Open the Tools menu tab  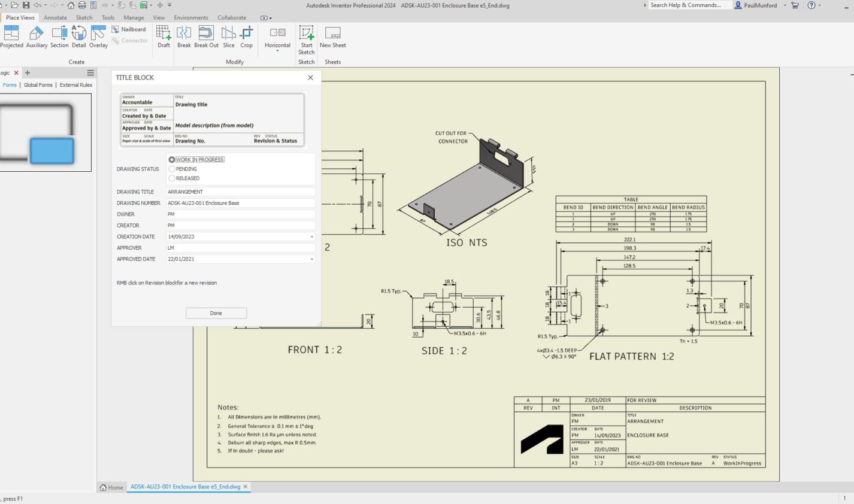(x=108, y=17)
